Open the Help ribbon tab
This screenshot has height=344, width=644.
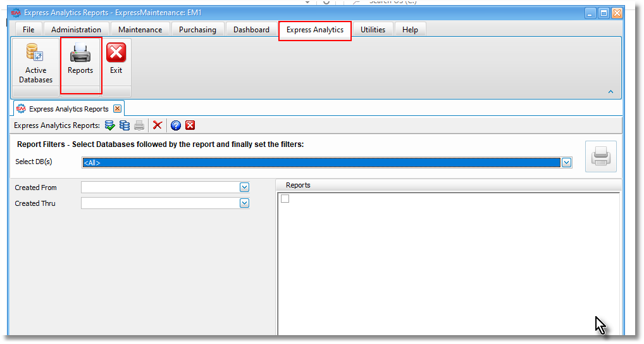410,30
